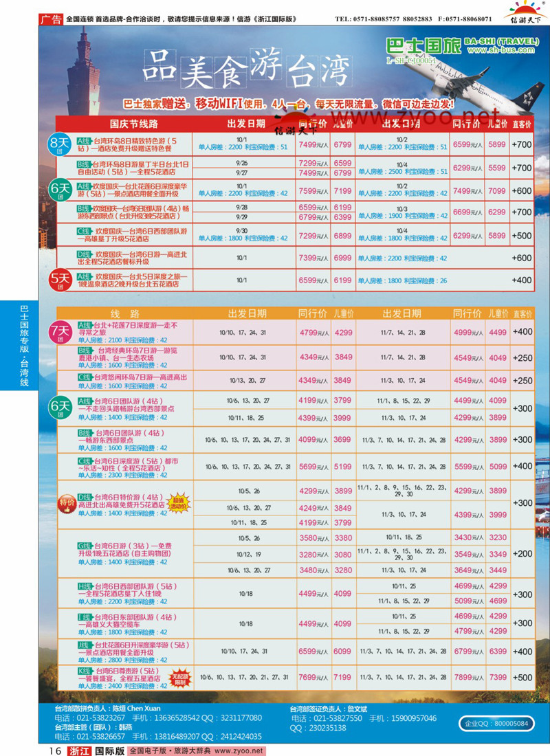Click the 3580元/人 price cell

313,538
